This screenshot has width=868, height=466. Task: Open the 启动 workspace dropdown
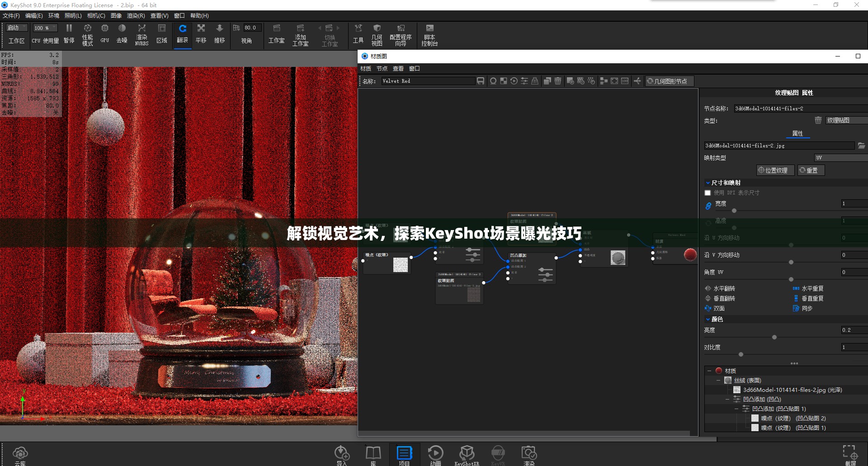coord(17,28)
